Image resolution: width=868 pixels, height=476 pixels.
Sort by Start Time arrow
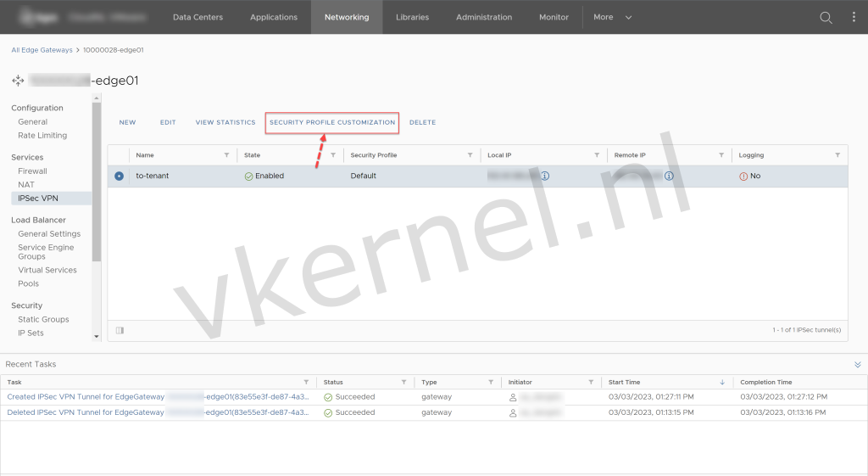(722, 383)
